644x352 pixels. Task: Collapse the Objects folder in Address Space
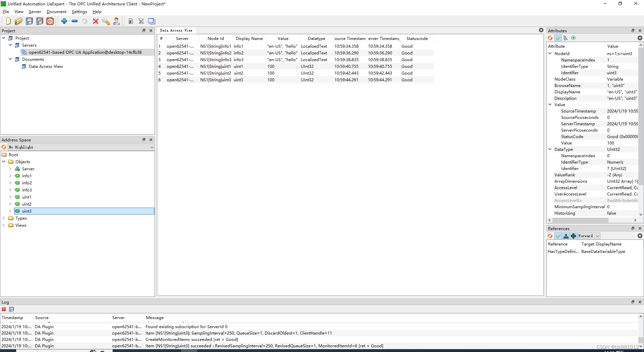pyautogui.click(x=4, y=162)
